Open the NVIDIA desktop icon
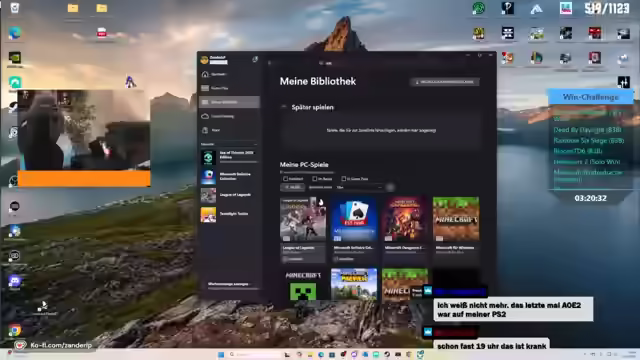640x360 pixels. click(15, 58)
